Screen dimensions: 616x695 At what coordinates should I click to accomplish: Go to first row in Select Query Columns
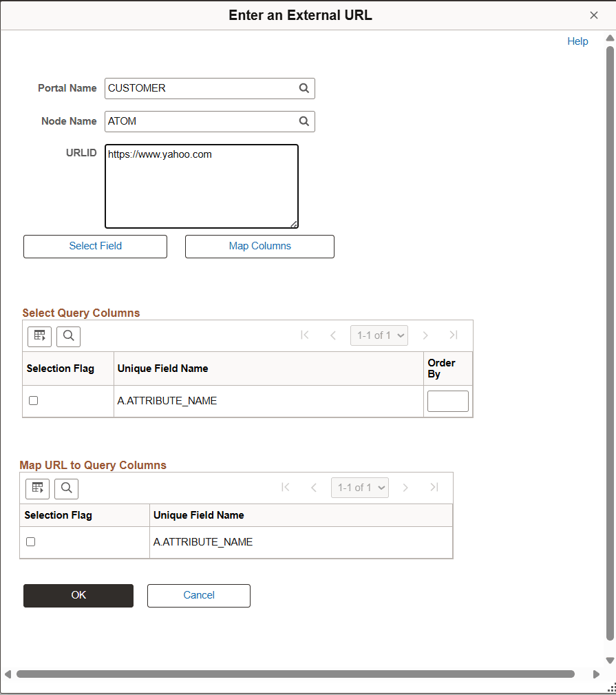tap(305, 335)
